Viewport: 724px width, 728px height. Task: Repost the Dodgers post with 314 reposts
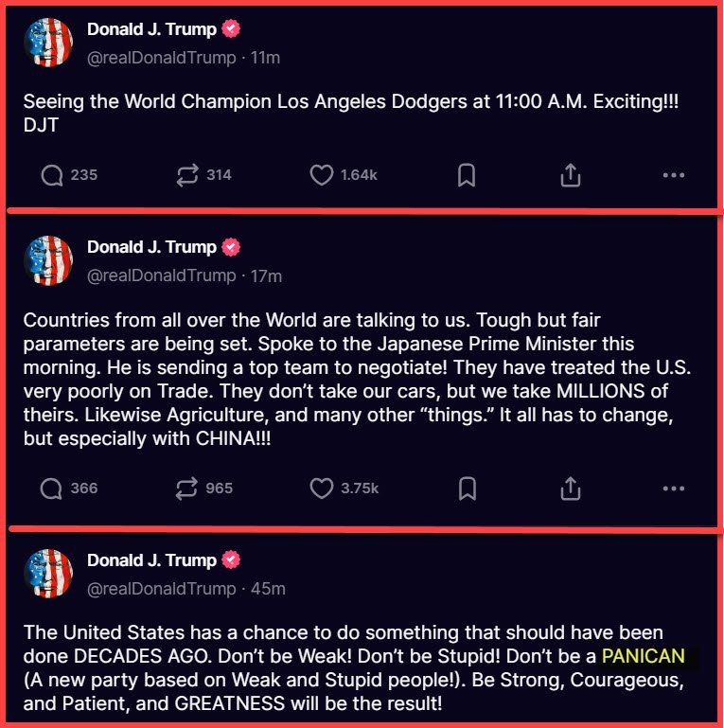pyautogui.click(x=185, y=175)
